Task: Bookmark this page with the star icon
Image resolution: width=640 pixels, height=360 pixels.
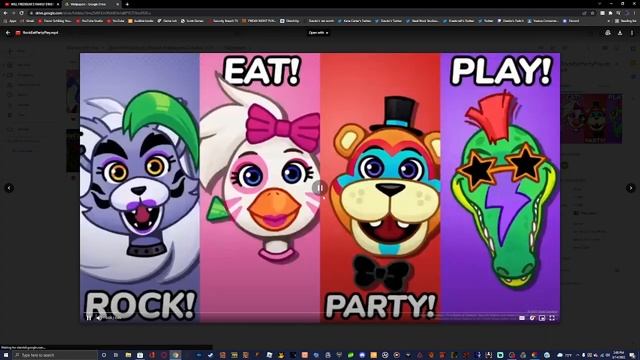Action: [x=592, y=13]
